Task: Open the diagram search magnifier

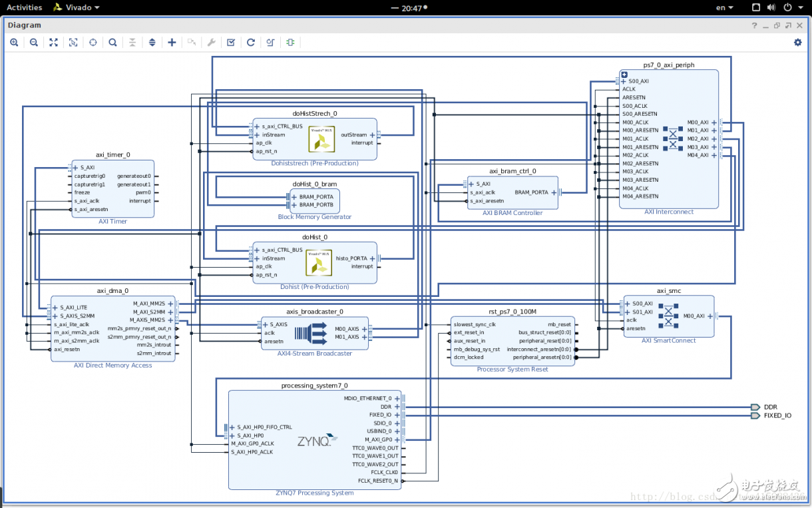Action: click(113, 42)
